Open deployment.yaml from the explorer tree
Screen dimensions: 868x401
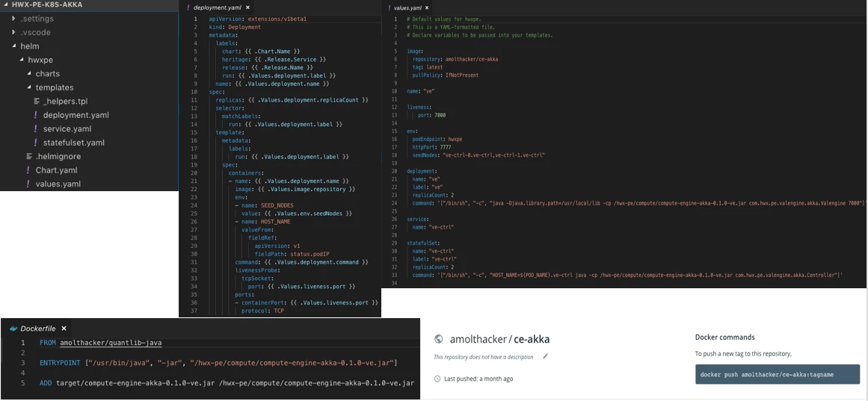point(76,115)
